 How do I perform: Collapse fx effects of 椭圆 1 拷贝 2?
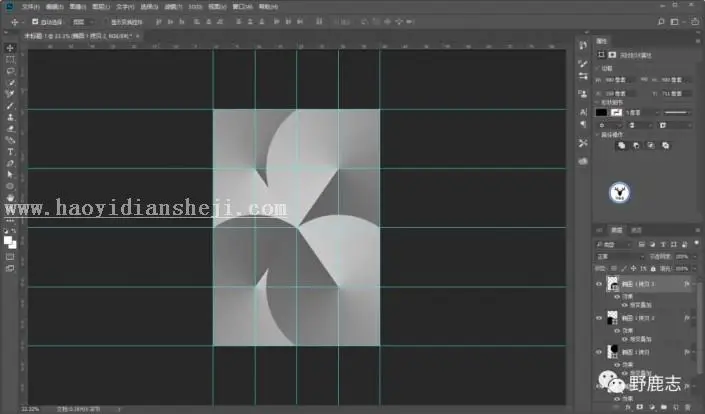tap(694, 318)
